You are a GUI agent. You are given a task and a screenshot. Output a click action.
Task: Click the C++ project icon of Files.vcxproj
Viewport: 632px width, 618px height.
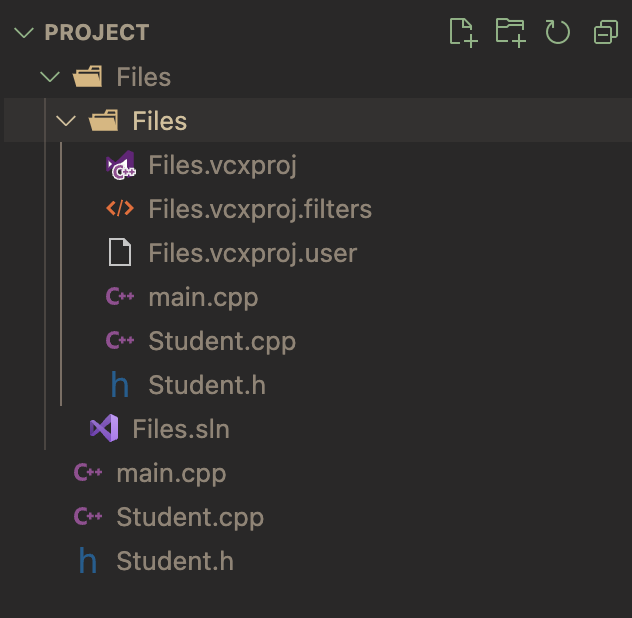[121, 165]
